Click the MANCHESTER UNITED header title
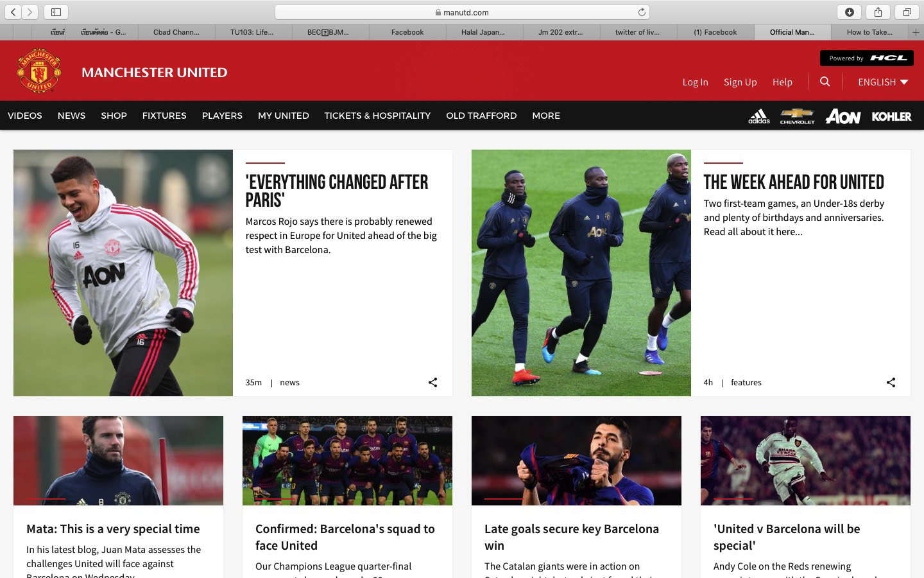 point(155,72)
